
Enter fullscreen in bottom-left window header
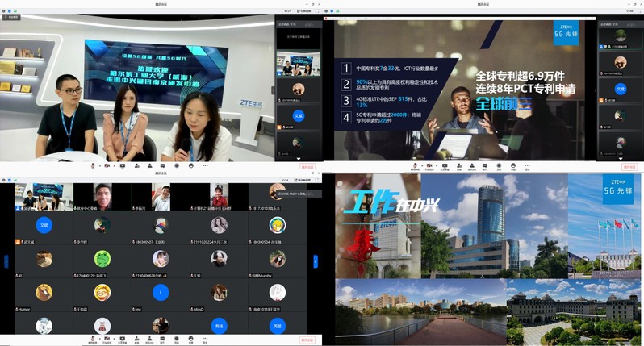tap(317, 180)
